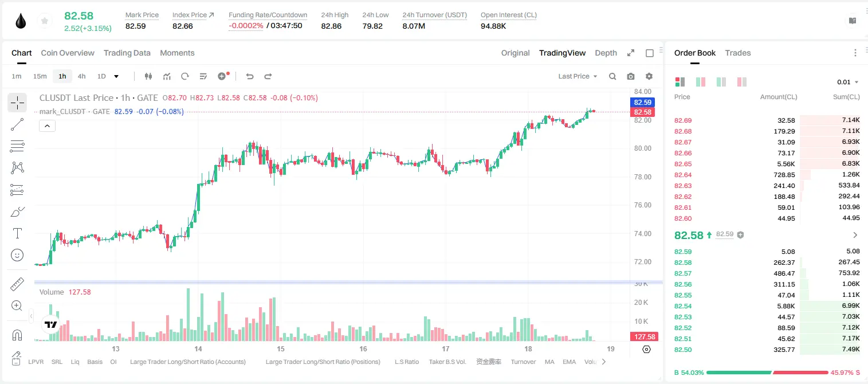Click the buy/sell ratio bar

767,373
